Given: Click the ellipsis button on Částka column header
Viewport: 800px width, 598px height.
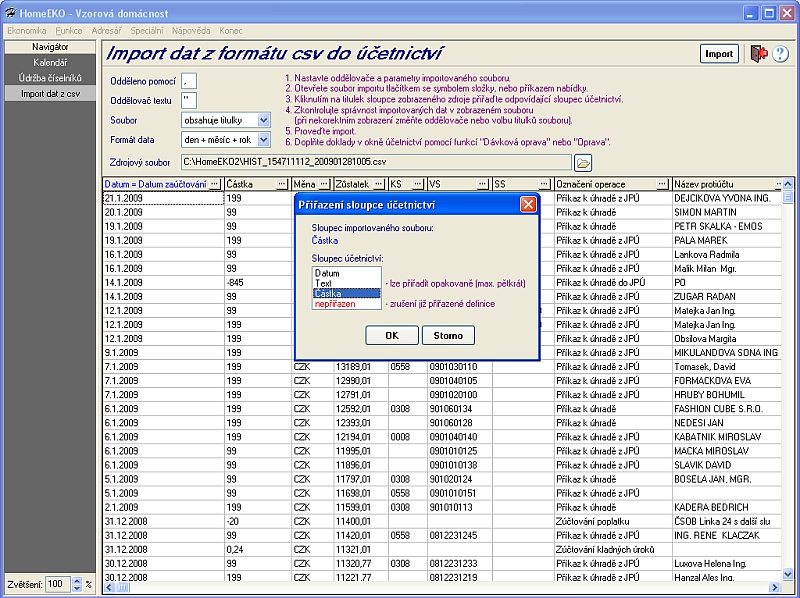Looking at the screenshot, I should [x=282, y=184].
